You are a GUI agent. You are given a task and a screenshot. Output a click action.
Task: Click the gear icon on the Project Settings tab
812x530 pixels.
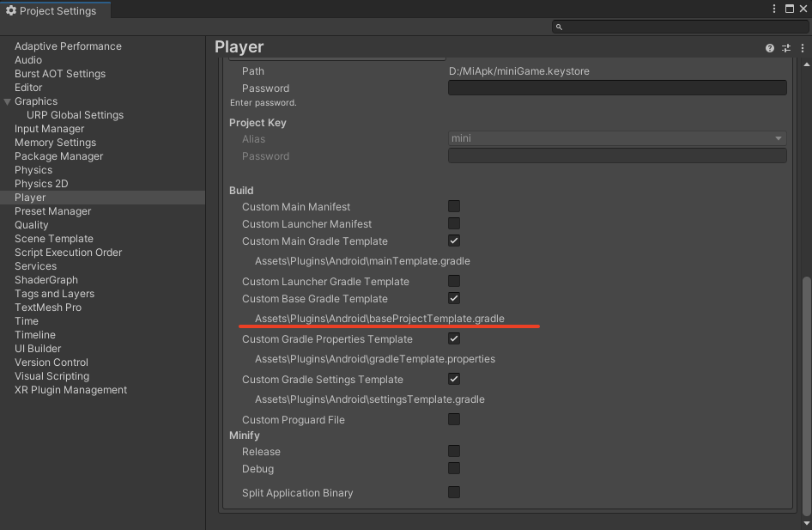[10, 10]
